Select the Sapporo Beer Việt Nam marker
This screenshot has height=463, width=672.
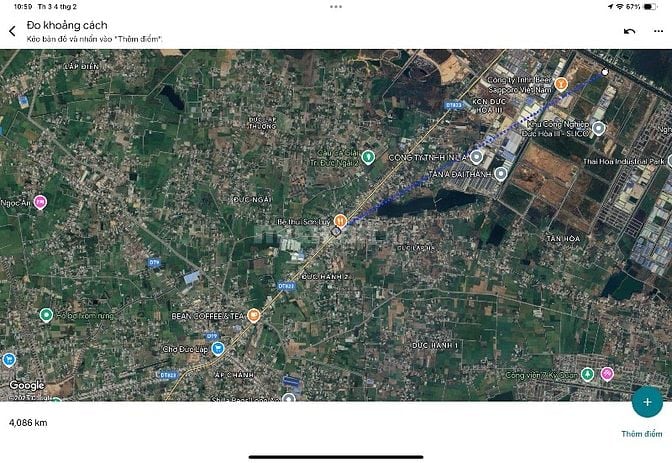pyautogui.click(x=561, y=84)
